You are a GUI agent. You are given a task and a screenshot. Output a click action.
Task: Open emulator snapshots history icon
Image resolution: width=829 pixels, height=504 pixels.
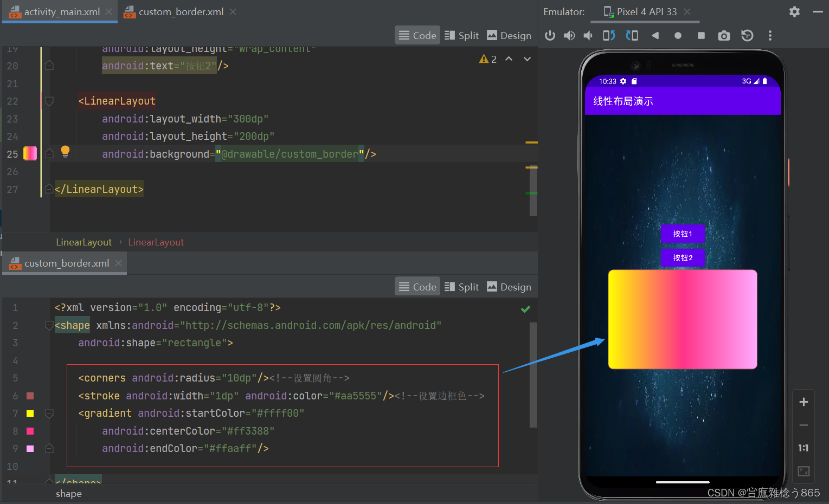point(747,35)
